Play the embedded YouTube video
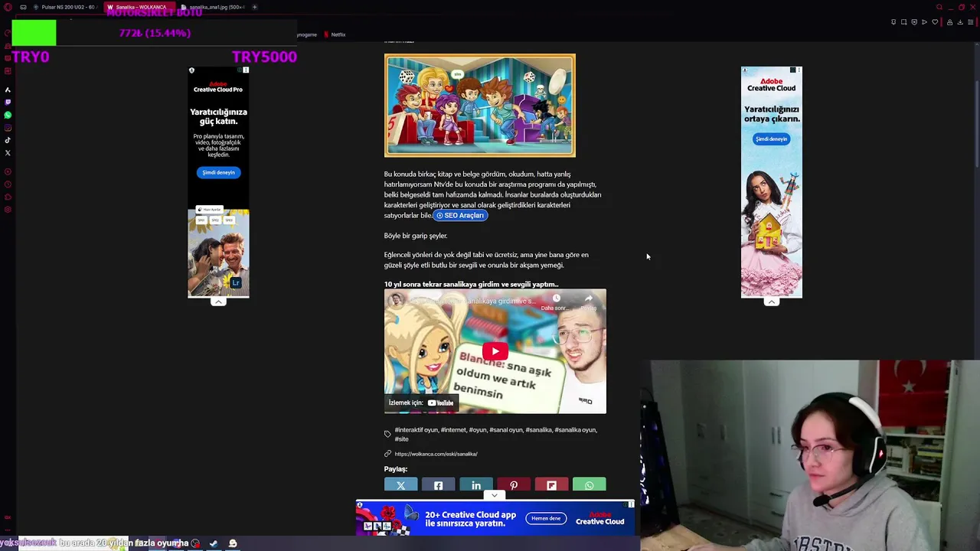 (495, 351)
